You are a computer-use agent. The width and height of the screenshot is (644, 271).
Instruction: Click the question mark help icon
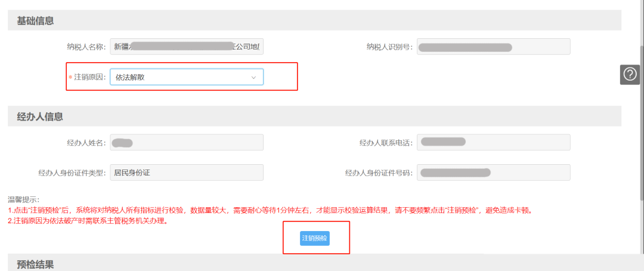630,74
